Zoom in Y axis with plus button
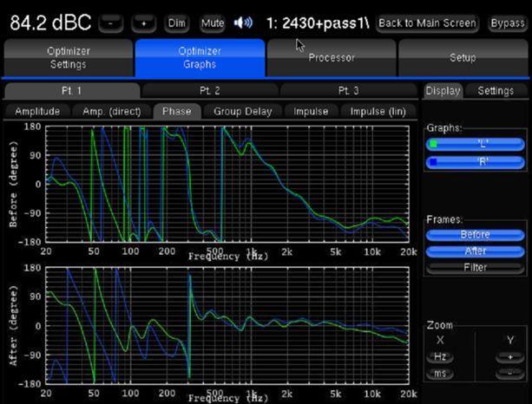The width and height of the screenshot is (532, 404). 509,357
